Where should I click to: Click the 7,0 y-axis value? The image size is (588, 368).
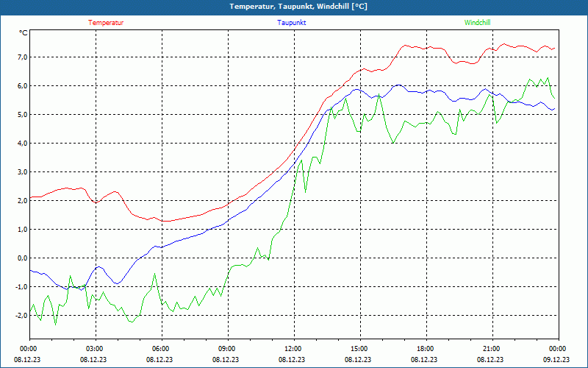point(22,57)
